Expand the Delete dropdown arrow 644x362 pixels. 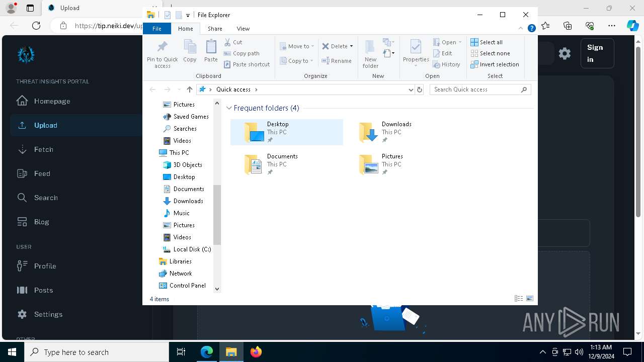pos(351,46)
